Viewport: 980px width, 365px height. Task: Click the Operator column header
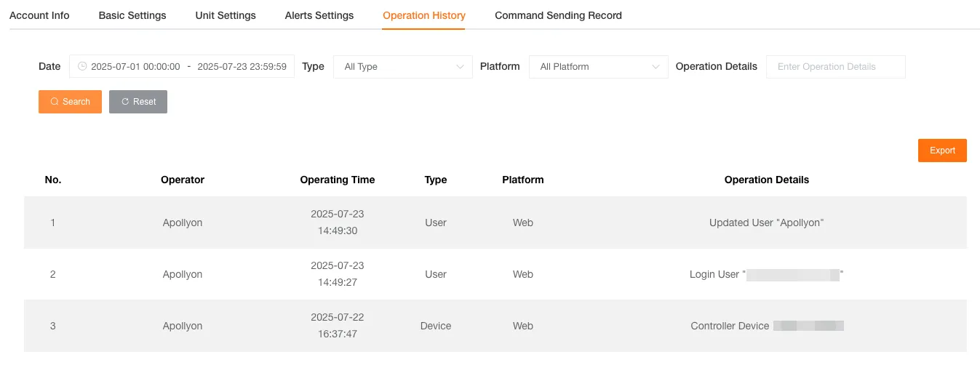coord(183,180)
